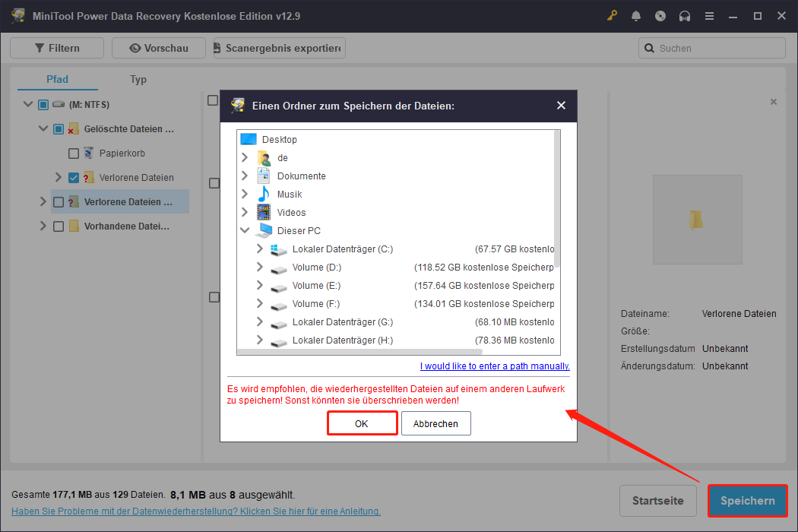Open the Filtern filter options

click(x=57, y=48)
